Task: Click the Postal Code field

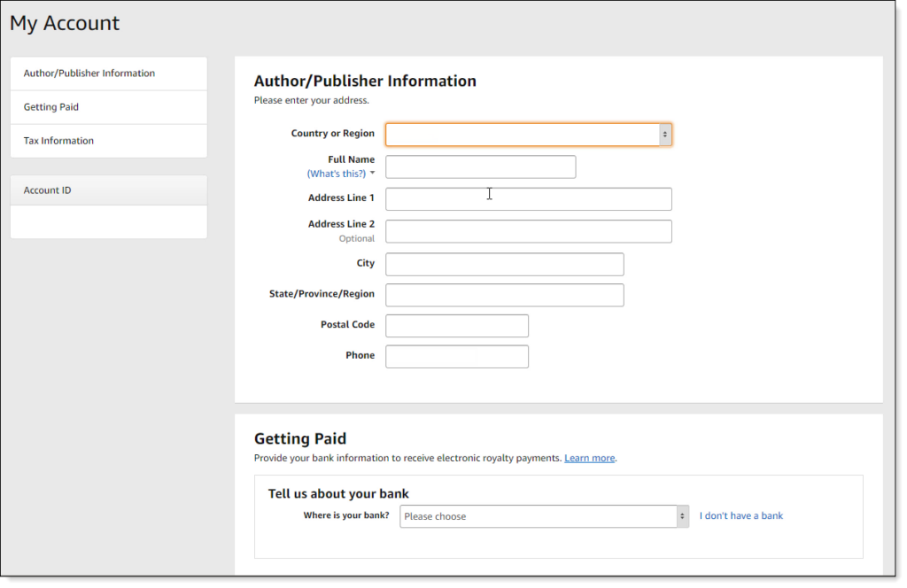Action: click(457, 326)
